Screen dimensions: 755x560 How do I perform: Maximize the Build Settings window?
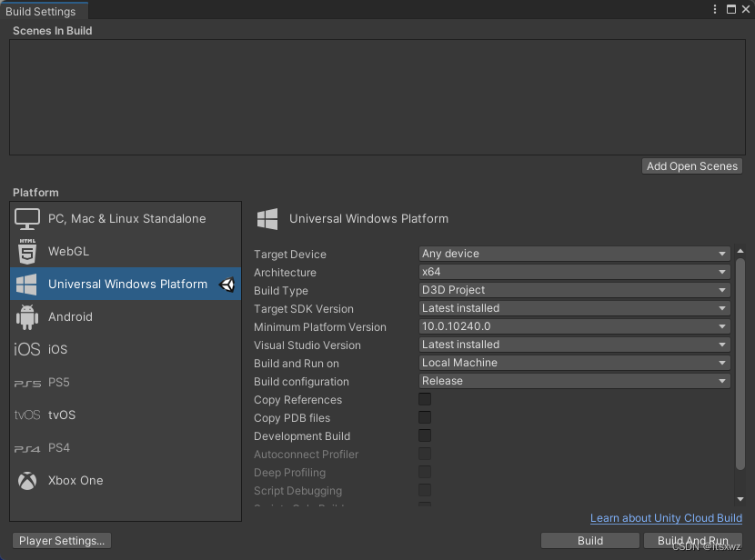click(731, 9)
